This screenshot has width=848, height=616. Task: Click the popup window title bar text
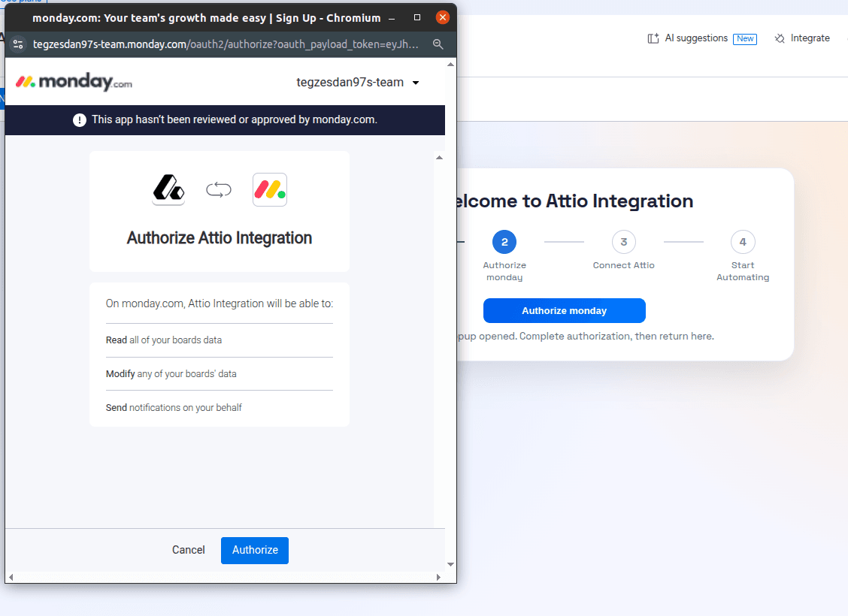click(x=207, y=18)
